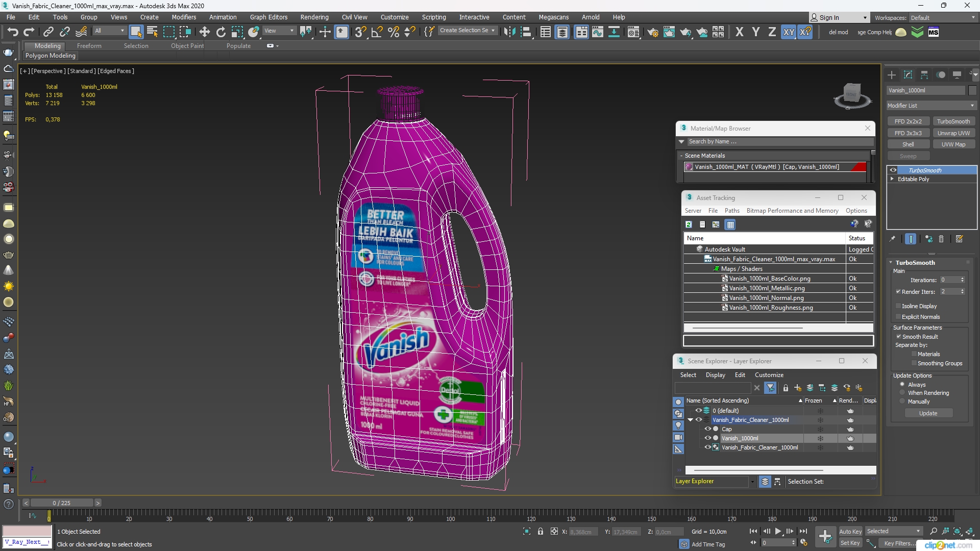Click Create New Layer icon in Scene Explorer
The width and height of the screenshot is (980, 551).
tap(798, 388)
